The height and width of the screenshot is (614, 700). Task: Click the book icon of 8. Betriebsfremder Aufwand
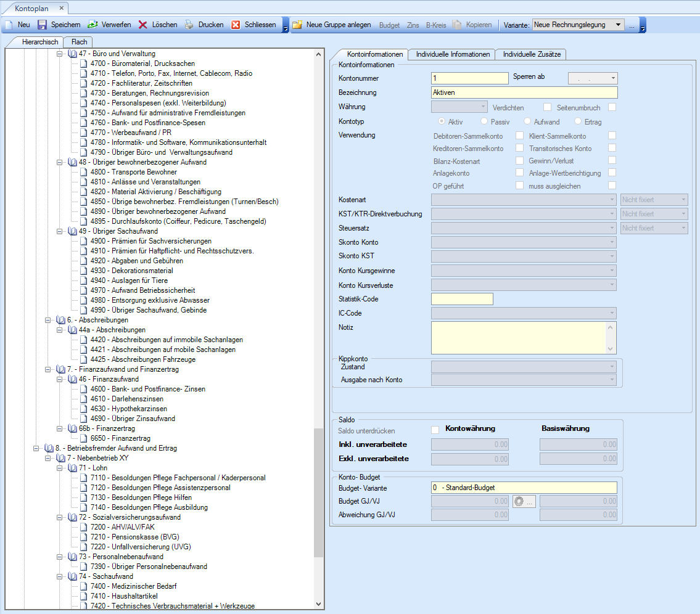pyautogui.click(x=49, y=448)
